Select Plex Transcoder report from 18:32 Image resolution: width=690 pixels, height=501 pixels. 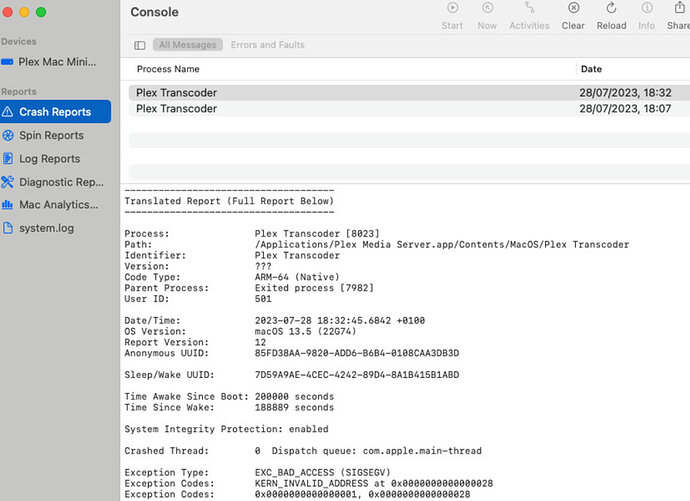tap(409, 93)
